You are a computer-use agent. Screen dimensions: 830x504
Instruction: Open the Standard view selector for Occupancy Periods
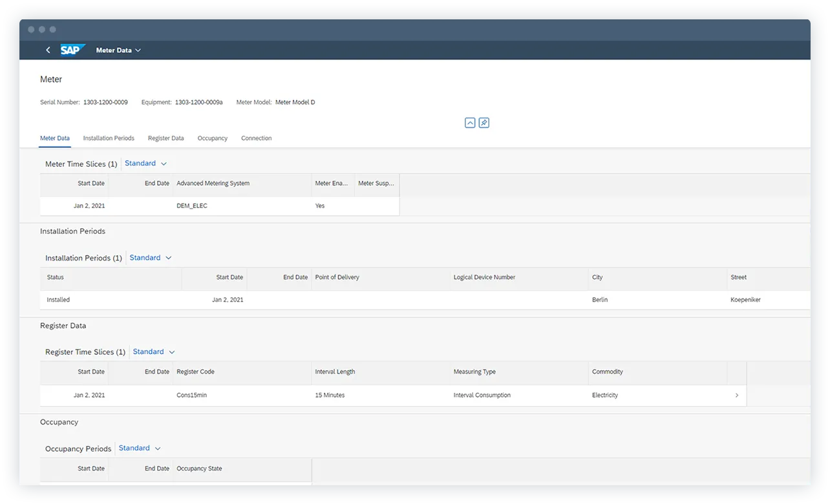pyautogui.click(x=140, y=448)
